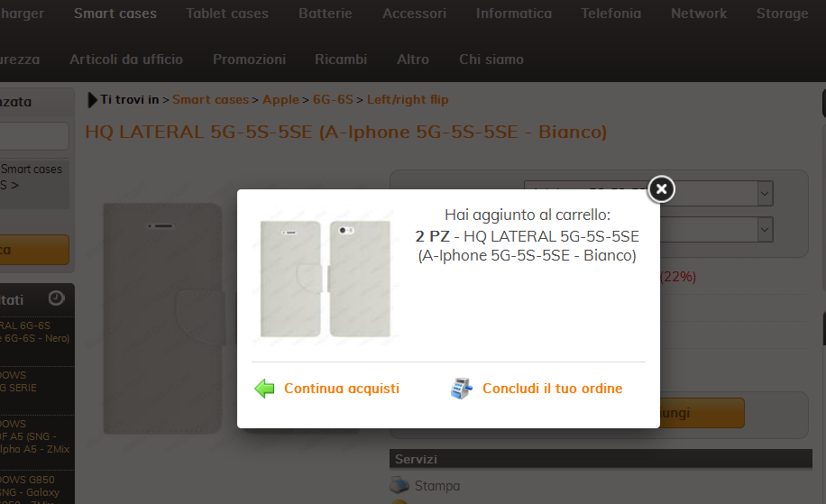
Task: Click the product thumbnail in the popup
Action: click(x=326, y=278)
